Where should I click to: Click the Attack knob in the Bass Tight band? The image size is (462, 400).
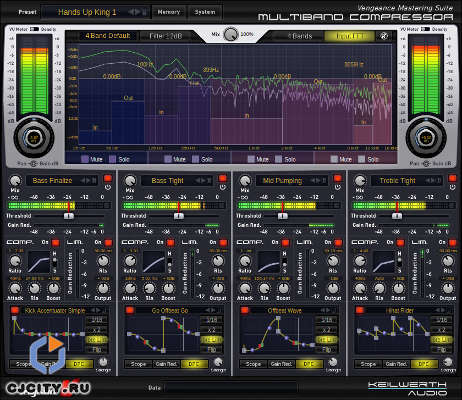130,289
